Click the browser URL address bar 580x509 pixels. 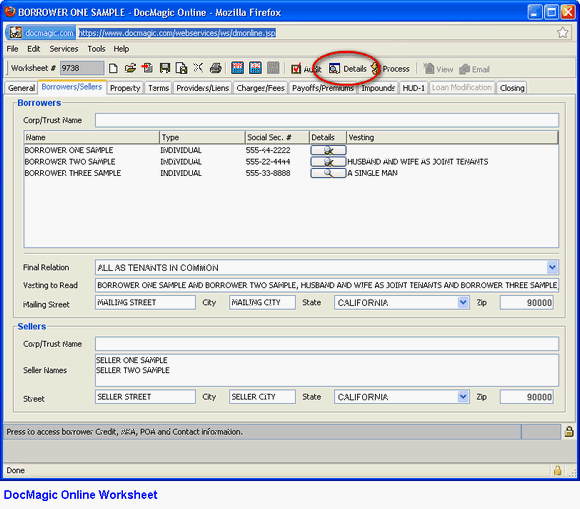314,33
